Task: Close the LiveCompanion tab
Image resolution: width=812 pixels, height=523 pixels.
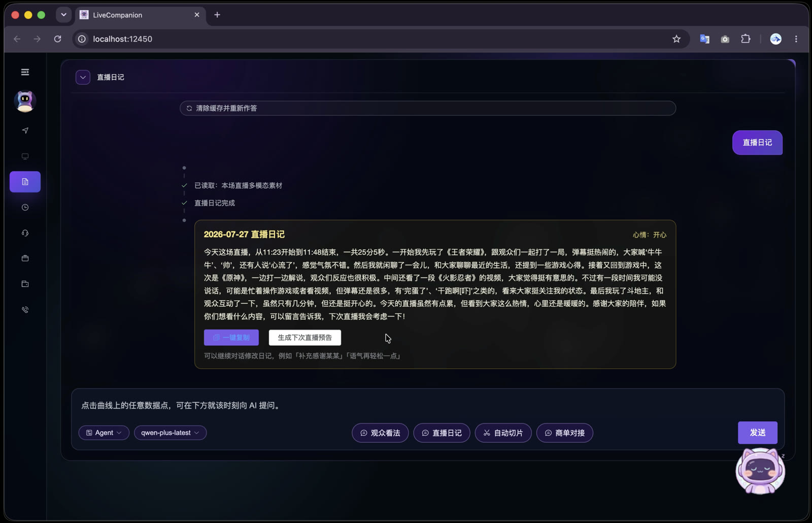Action: pyautogui.click(x=197, y=15)
